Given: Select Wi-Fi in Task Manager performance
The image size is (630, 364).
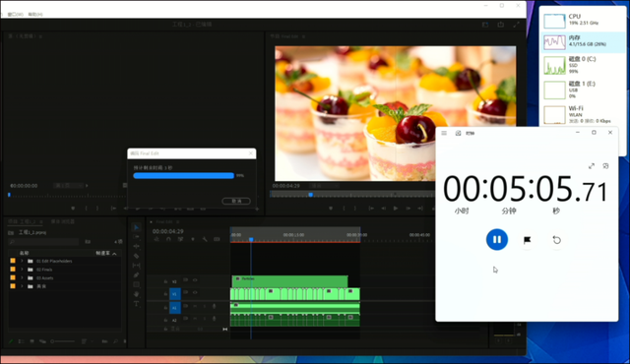Looking at the screenshot, I should (583, 114).
